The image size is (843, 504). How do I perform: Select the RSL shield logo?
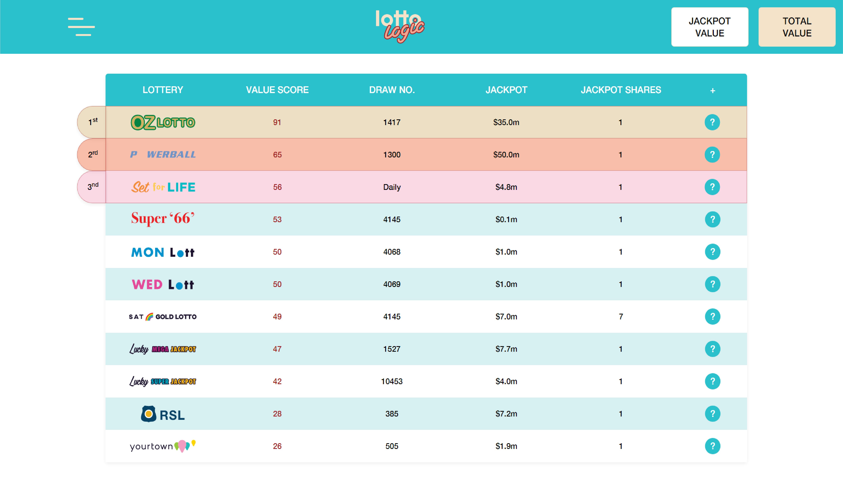(162, 414)
